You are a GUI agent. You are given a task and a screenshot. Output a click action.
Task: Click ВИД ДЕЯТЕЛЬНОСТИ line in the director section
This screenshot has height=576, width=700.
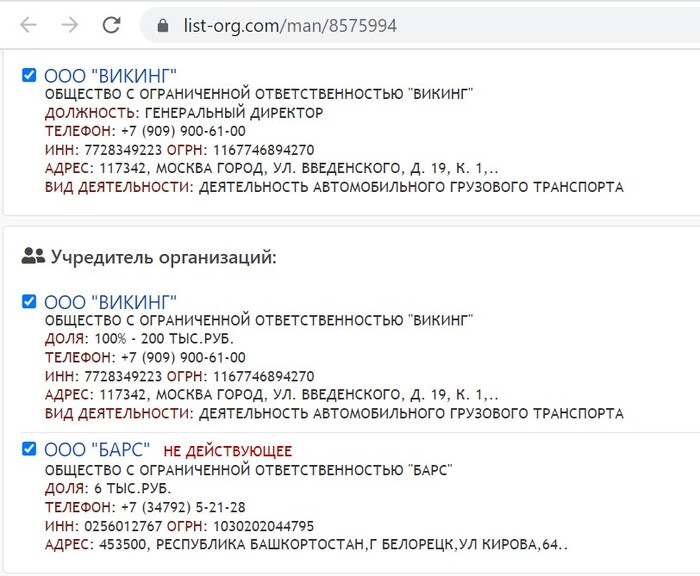click(x=334, y=187)
